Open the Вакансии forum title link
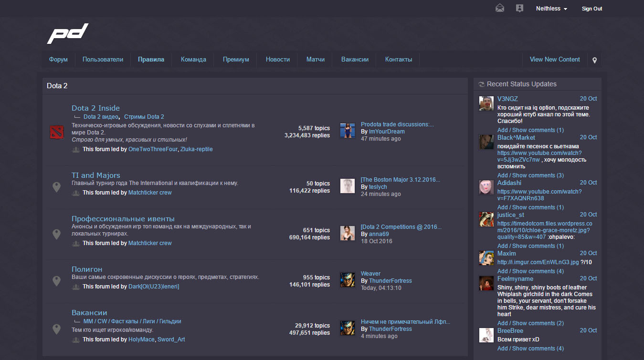Screen dimensions: 644x360 pos(89,313)
